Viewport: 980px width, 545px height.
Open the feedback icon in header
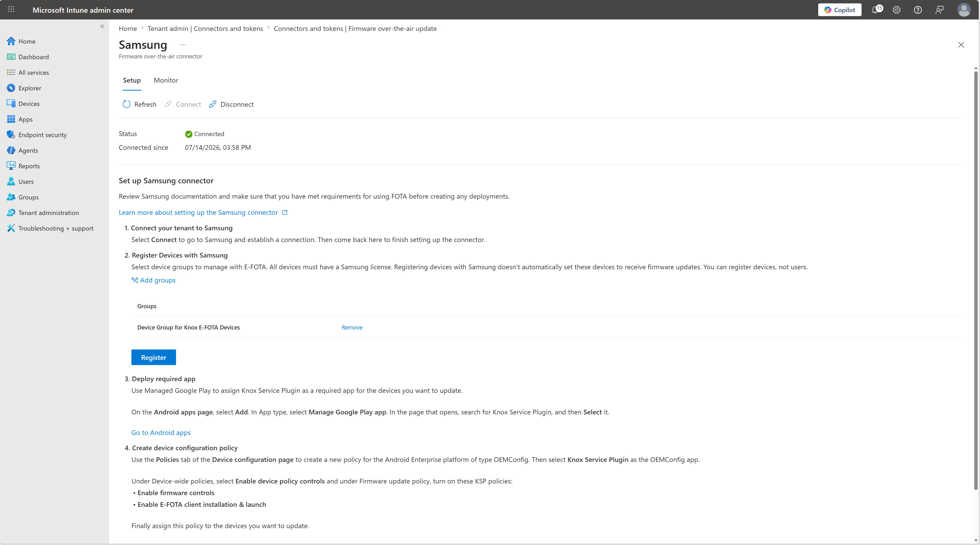click(939, 10)
